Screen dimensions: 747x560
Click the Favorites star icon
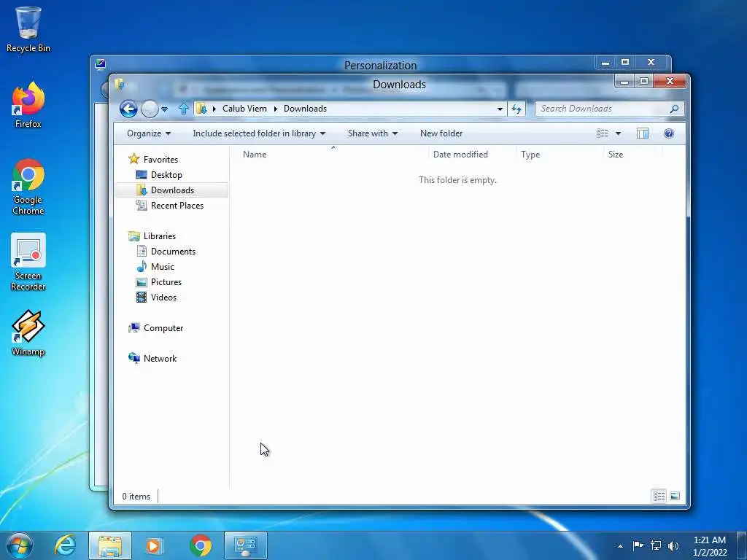click(134, 159)
